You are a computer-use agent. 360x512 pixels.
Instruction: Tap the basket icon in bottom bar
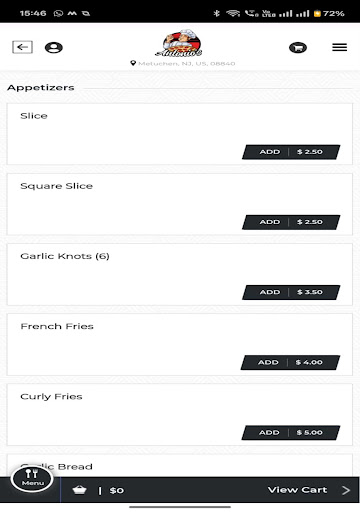tap(79, 490)
